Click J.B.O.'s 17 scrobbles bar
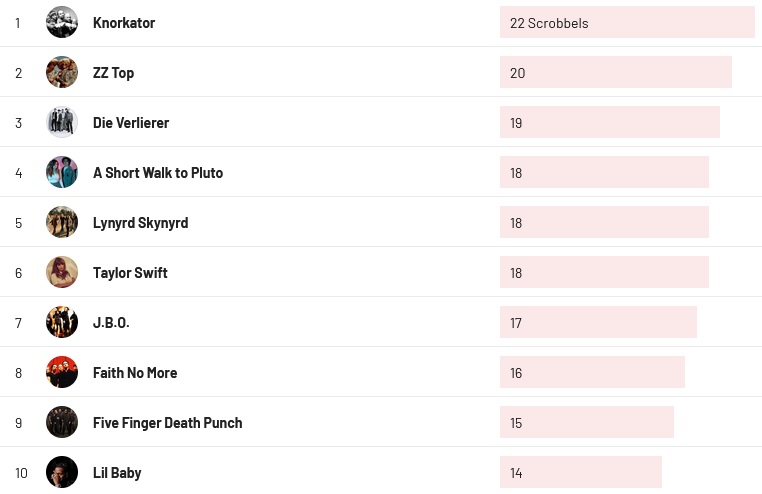The width and height of the screenshot is (762, 494). point(598,322)
